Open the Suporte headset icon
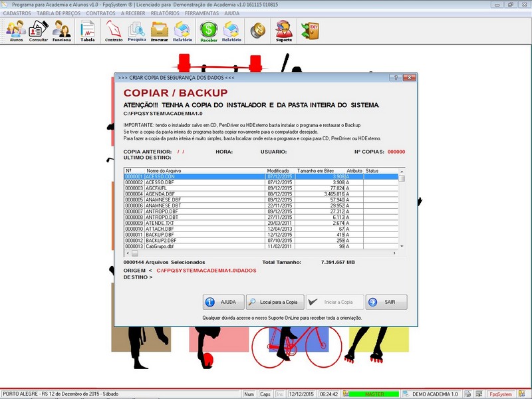The height and width of the screenshot is (399, 532). (284, 31)
